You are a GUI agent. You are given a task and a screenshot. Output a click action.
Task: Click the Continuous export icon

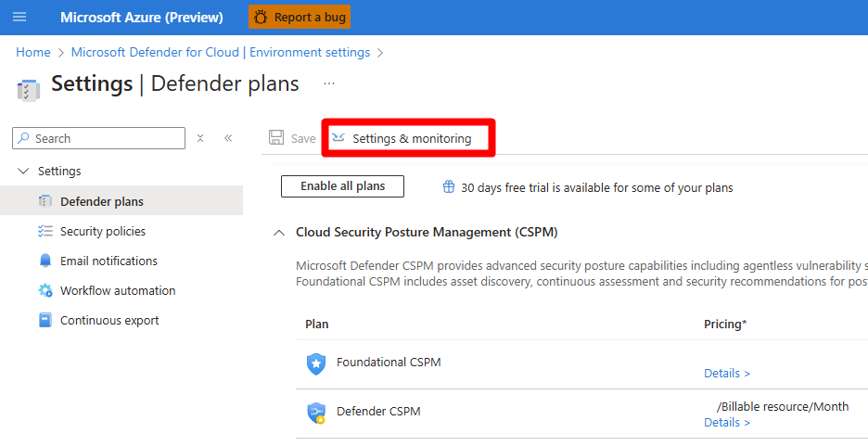pos(45,320)
